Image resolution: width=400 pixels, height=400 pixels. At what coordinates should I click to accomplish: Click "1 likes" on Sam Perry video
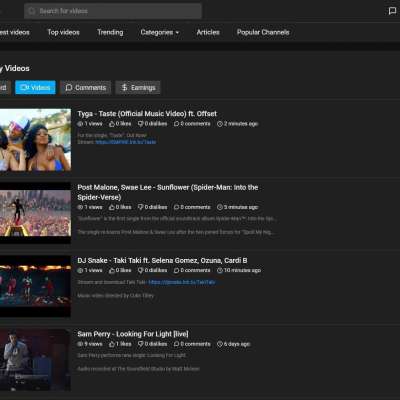pos(124,344)
